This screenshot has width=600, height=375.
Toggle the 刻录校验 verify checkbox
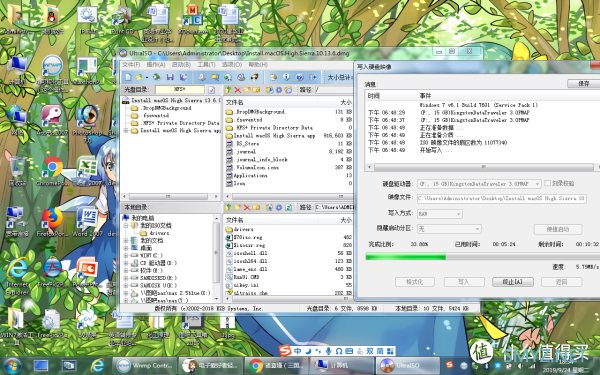coord(548,183)
